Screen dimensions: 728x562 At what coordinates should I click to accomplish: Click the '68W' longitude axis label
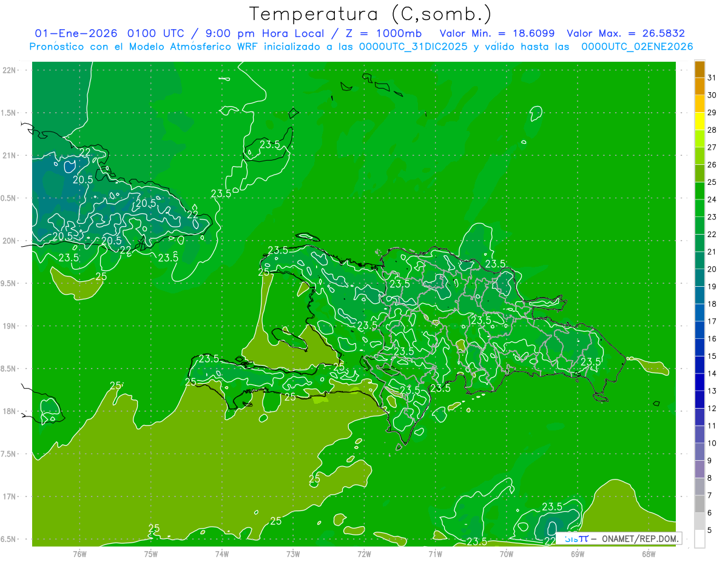[649, 554]
